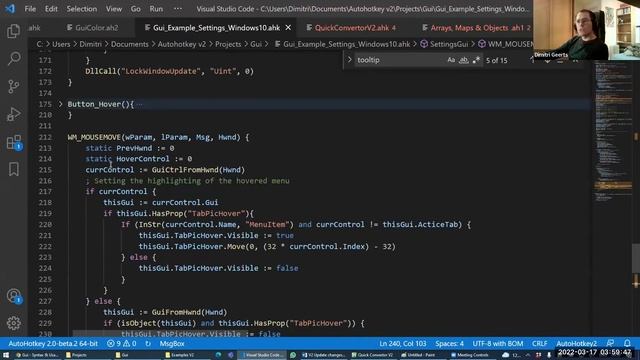The image size is (640, 360).
Task: Open the Search view in activity bar
Action: [13, 58]
